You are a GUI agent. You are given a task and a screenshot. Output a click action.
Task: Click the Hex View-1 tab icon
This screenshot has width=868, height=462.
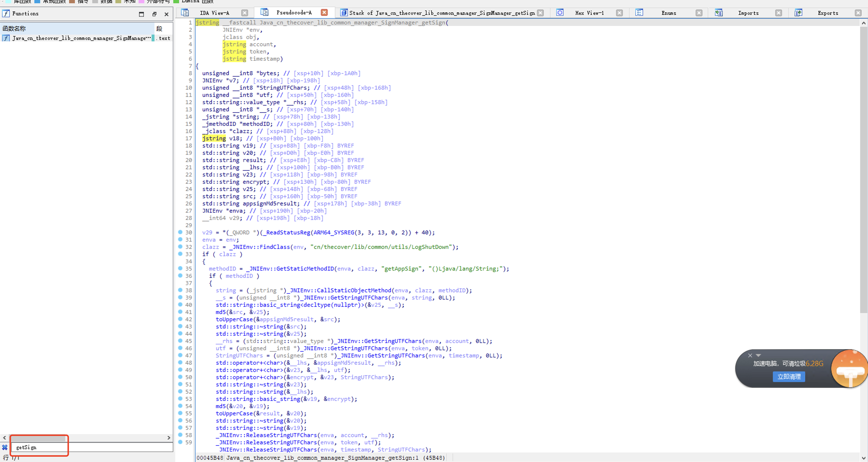click(x=560, y=13)
